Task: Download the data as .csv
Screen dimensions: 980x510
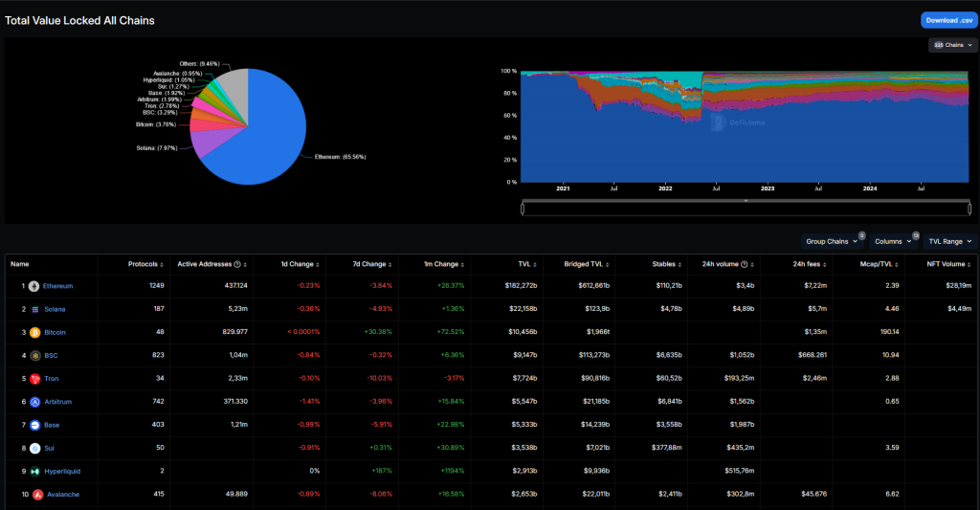Action: pyautogui.click(x=948, y=21)
